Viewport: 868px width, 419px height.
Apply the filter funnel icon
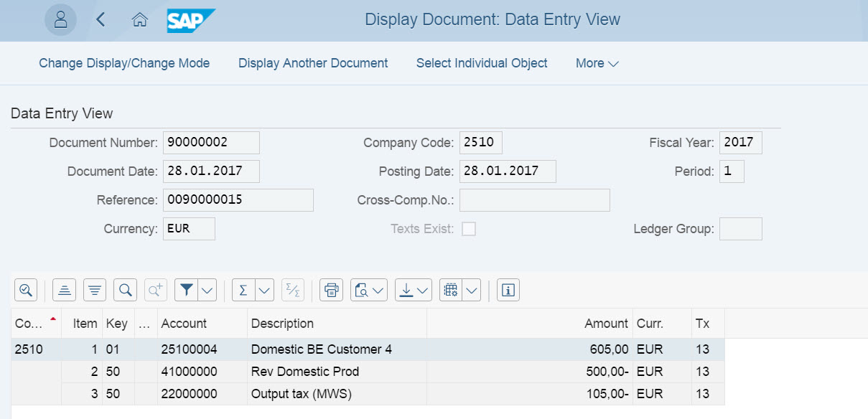pyautogui.click(x=187, y=290)
